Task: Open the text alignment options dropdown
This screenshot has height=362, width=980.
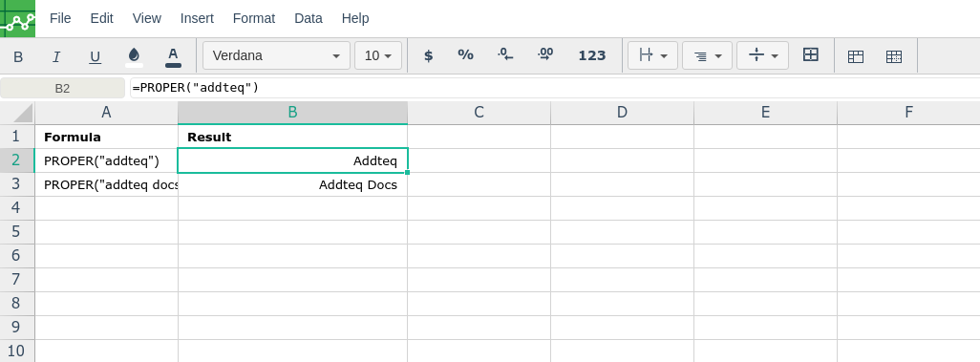Action: pyautogui.click(x=708, y=55)
